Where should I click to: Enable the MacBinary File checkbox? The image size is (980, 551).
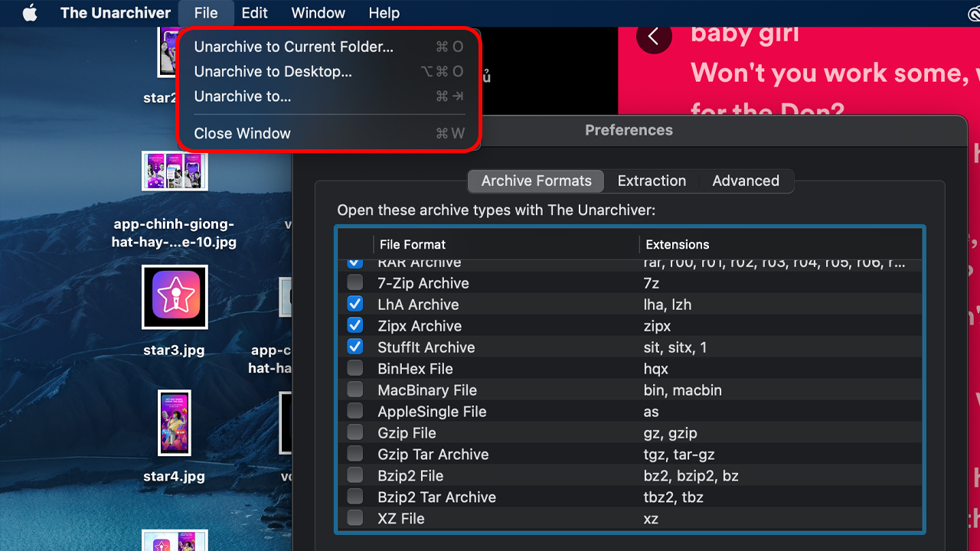[x=354, y=390]
